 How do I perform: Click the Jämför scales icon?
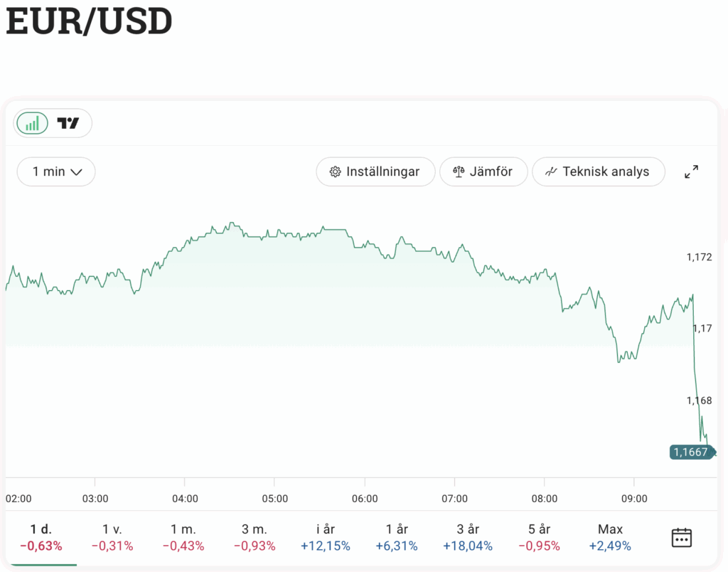tap(459, 171)
